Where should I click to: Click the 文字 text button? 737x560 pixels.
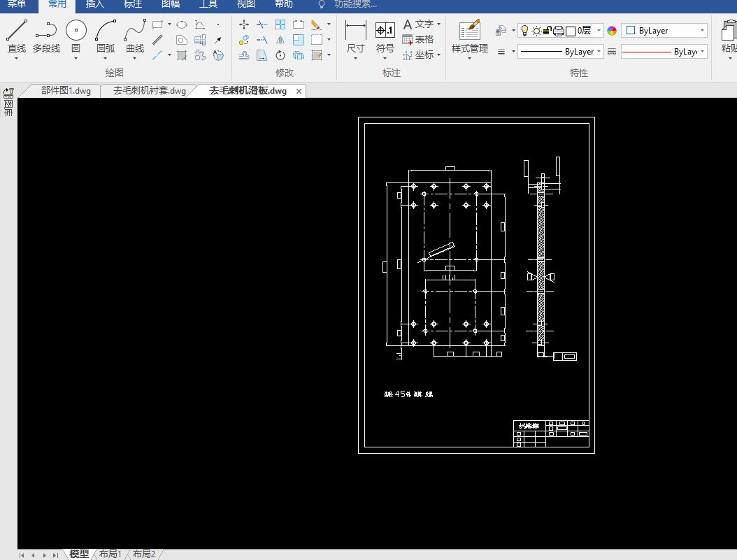pos(418,24)
